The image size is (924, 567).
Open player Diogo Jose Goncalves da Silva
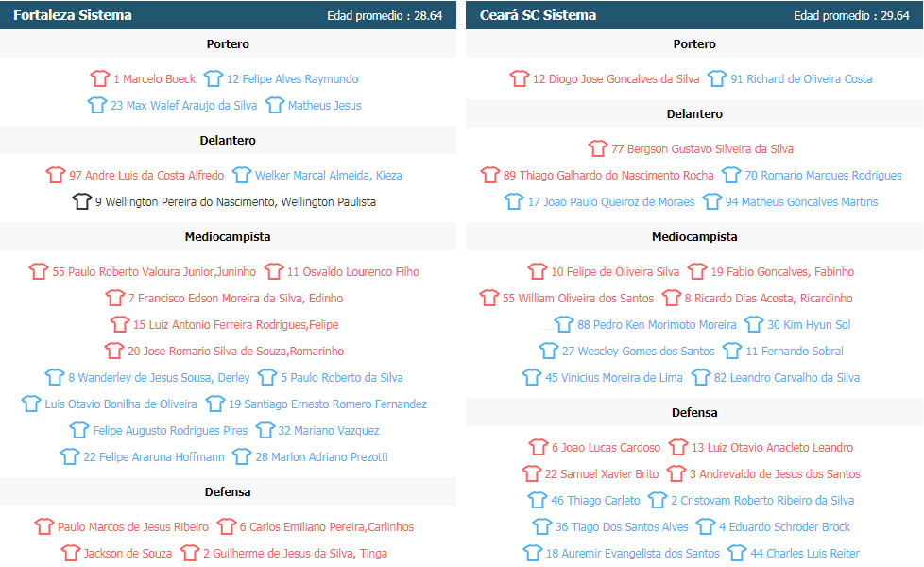[616, 79]
